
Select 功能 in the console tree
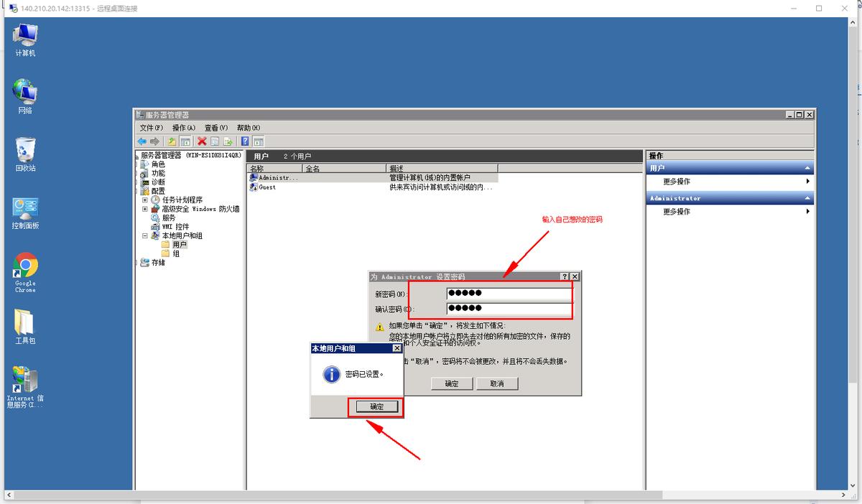[x=158, y=173]
